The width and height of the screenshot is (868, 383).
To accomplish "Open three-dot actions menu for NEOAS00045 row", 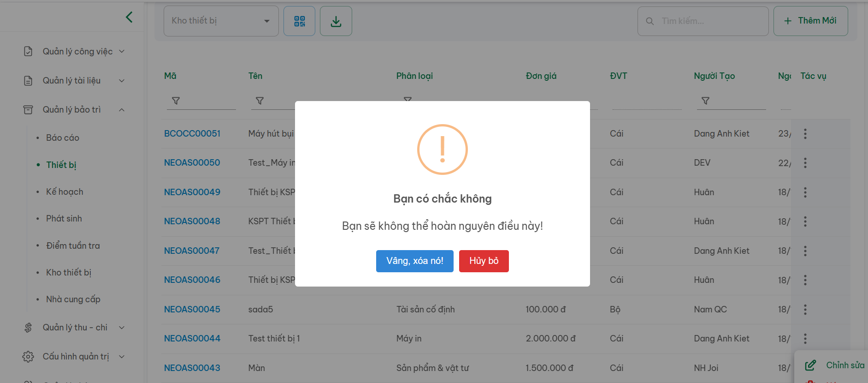I will [805, 310].
